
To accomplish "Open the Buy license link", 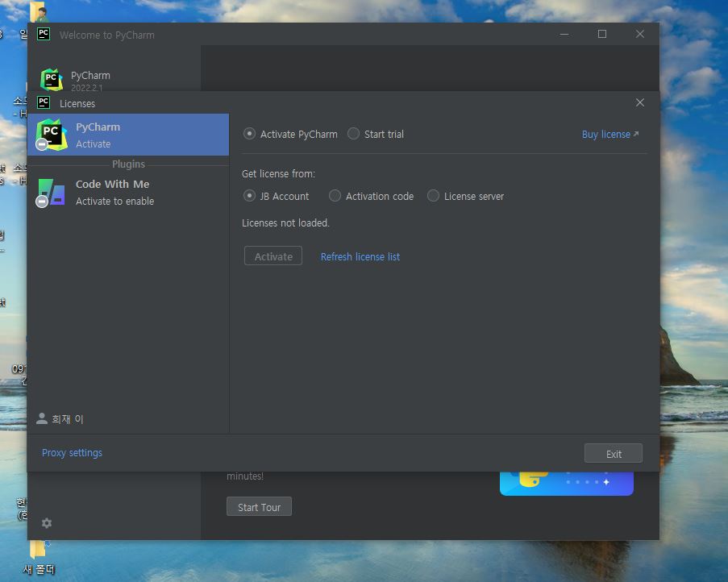I will [x=606, y=134].
